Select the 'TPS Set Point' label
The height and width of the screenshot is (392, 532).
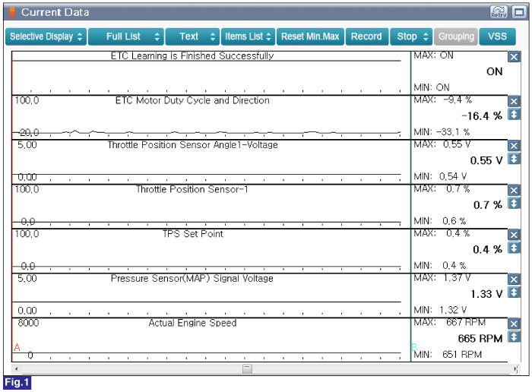192,234
